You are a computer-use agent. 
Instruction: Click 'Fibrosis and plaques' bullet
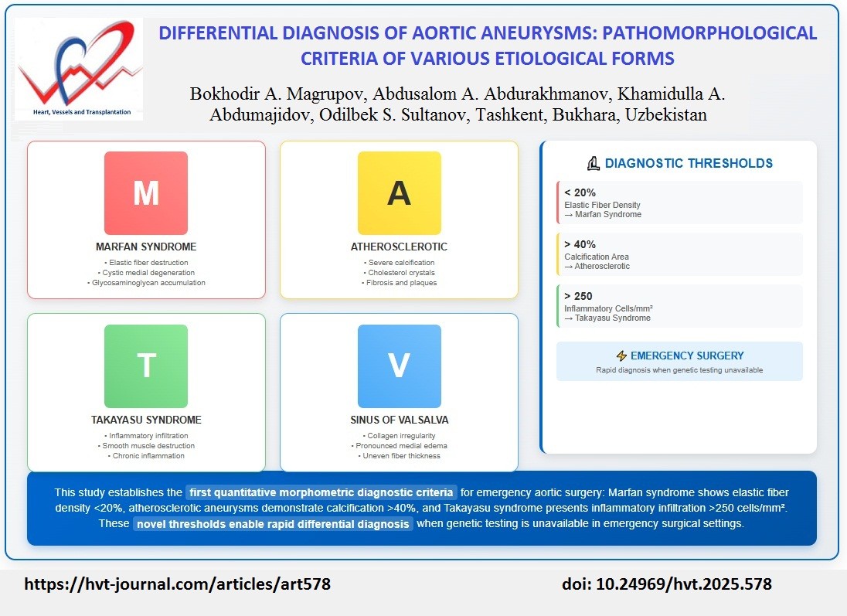tap(400, 283)
